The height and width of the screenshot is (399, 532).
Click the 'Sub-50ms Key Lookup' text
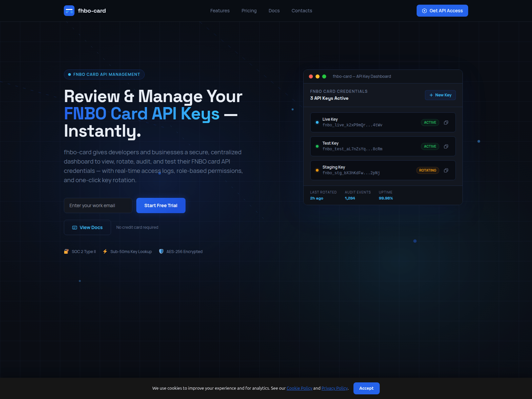point(131,252)
